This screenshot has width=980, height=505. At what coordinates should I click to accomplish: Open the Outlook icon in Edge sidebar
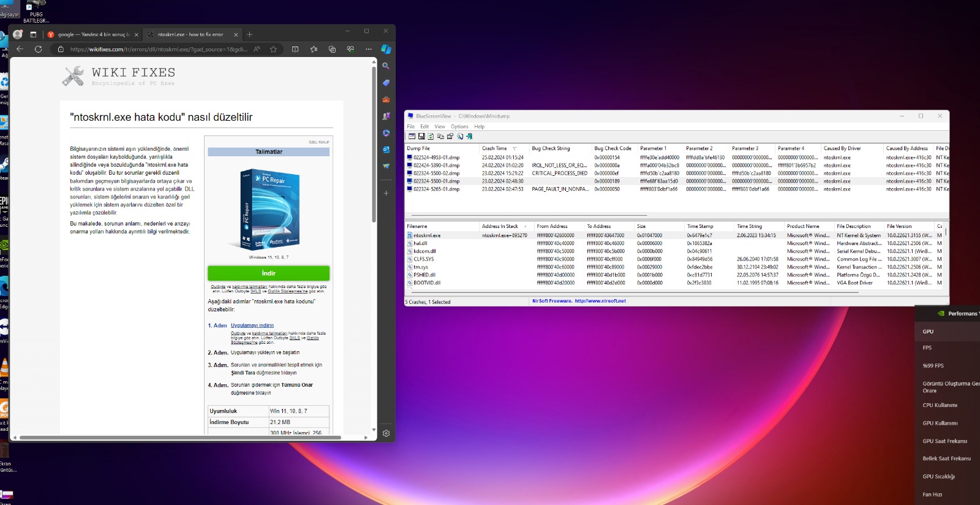tap(386, 150)
